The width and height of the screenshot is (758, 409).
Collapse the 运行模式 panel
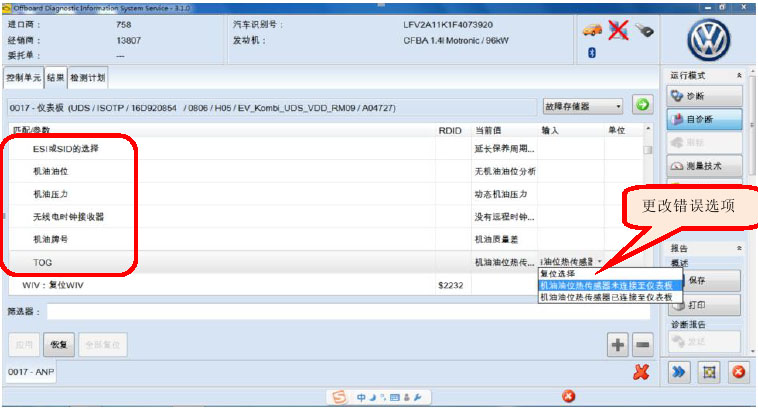coord(739,75)
